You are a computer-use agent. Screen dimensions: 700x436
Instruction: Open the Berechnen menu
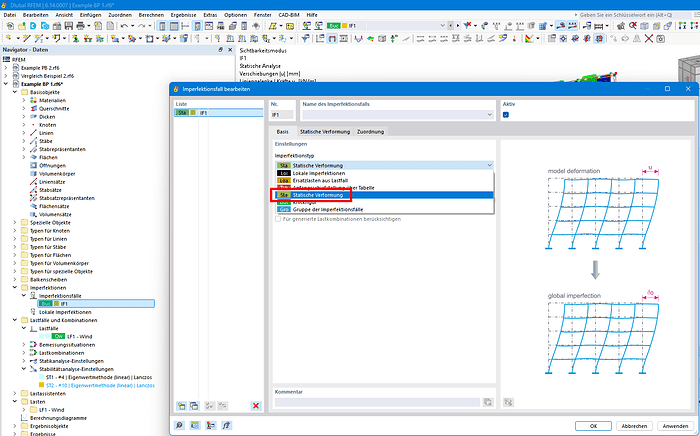(151, 15)
